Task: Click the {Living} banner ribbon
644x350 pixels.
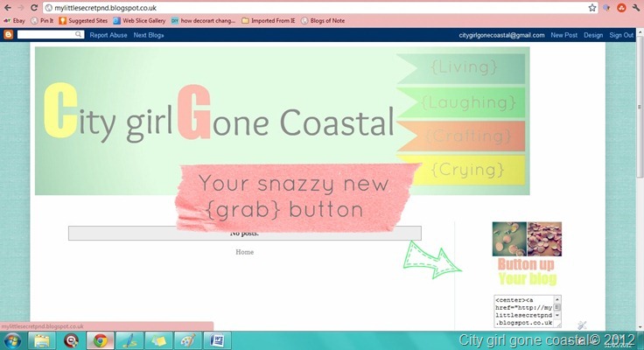Action: click(462, 68)
